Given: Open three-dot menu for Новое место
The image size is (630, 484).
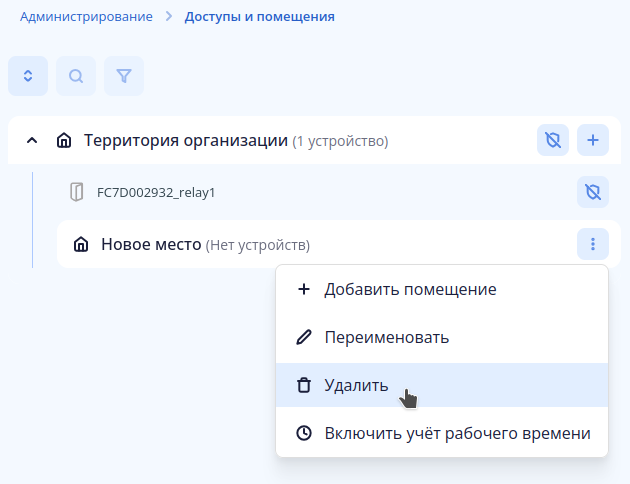Looking at the screenshot, I should 593,244.
